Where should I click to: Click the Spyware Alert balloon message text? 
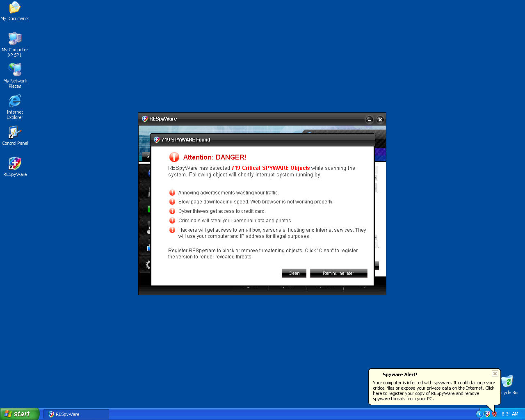(x=434, y=390)
